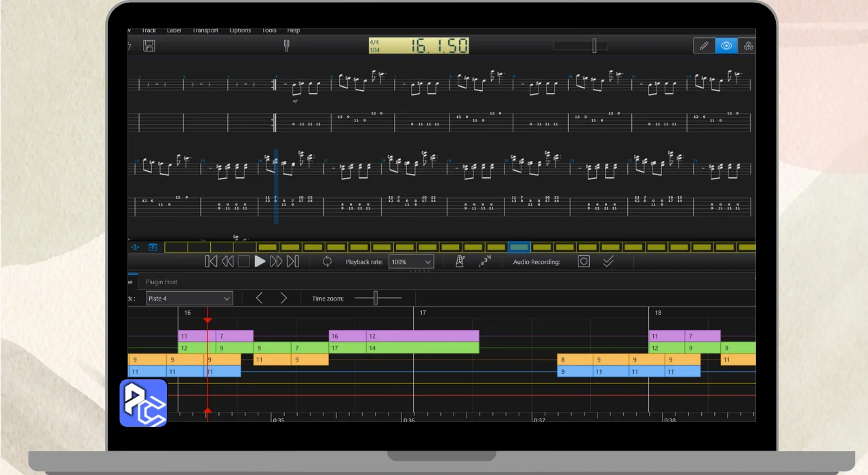Screen dimensions: 868x475
Task: Open the Playback rate 100% dropdown
Action: (x=411, y=262)
